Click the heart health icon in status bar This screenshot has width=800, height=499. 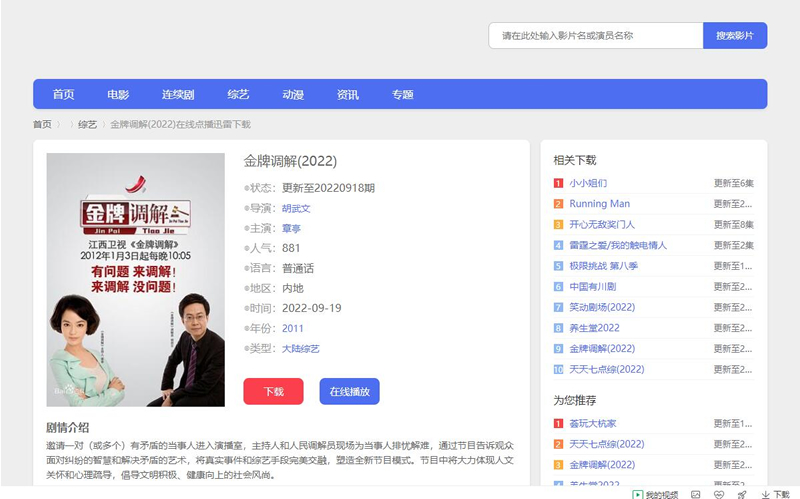point(720,494)
